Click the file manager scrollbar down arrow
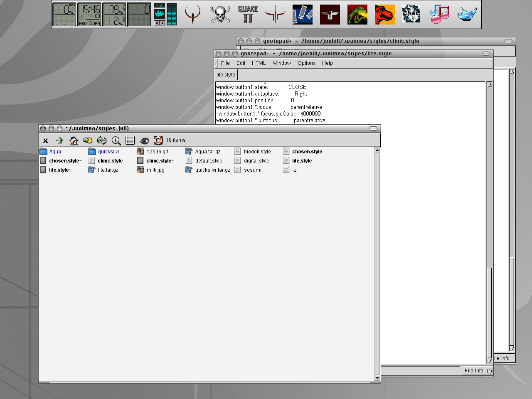Viewport: 532px width, 399px height. point(377,378)
